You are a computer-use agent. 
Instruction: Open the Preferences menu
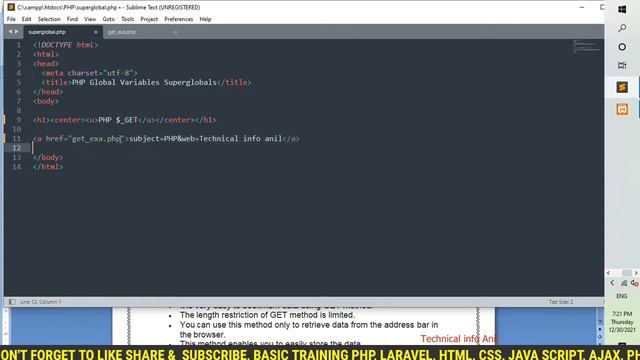[178, 19]
